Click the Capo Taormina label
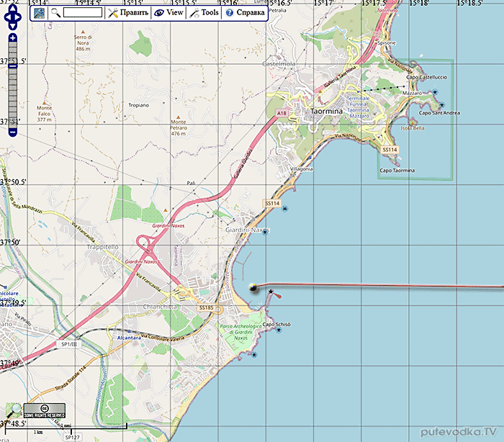 (397, 171)
